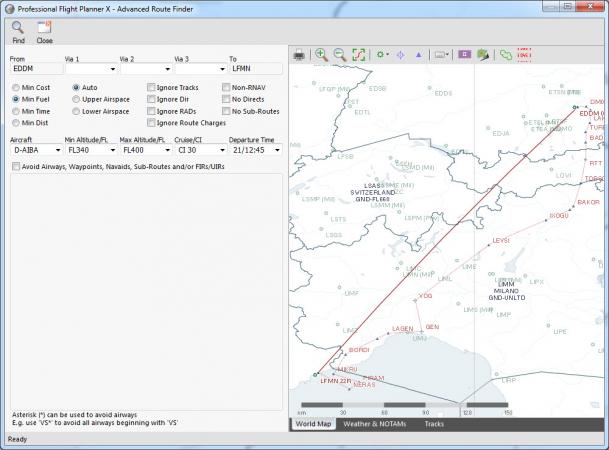Click the LFMN 22R airport label on map
This screenshot has height=450, width=609.
(x=336, y=381)
